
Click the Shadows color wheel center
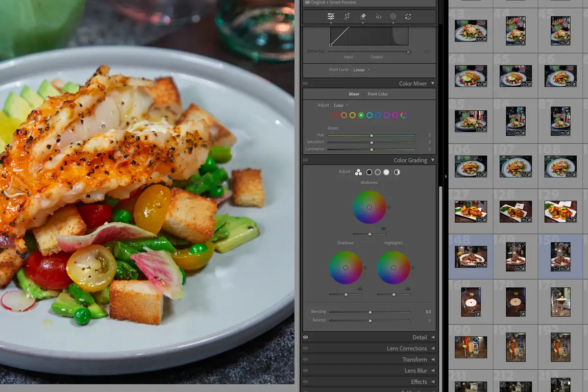click(x=345, y=268)
